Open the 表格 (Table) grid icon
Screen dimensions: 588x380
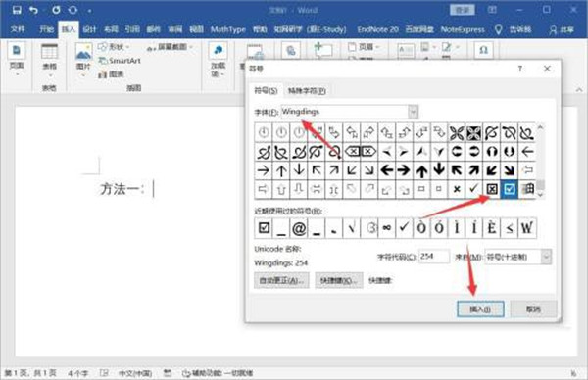click(x=50, y=52)
